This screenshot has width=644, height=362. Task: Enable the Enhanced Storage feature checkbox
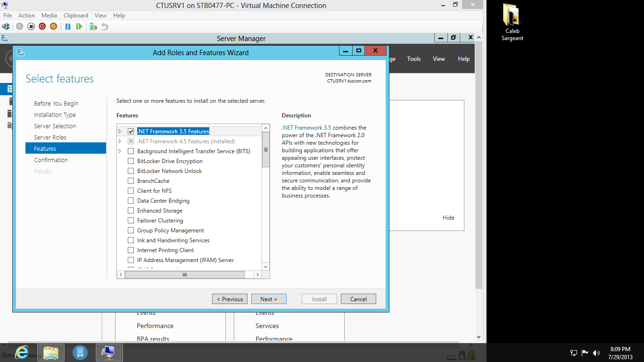[131, 211]
